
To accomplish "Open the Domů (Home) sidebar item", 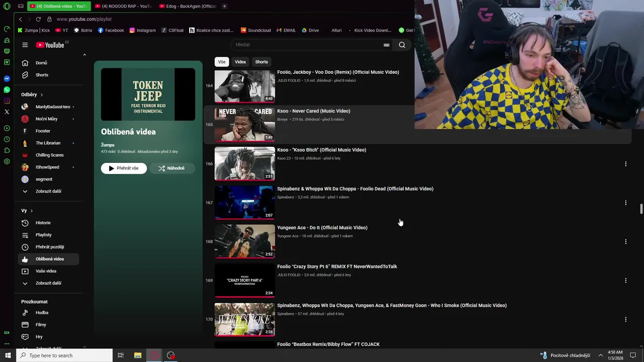I will 49,63.
